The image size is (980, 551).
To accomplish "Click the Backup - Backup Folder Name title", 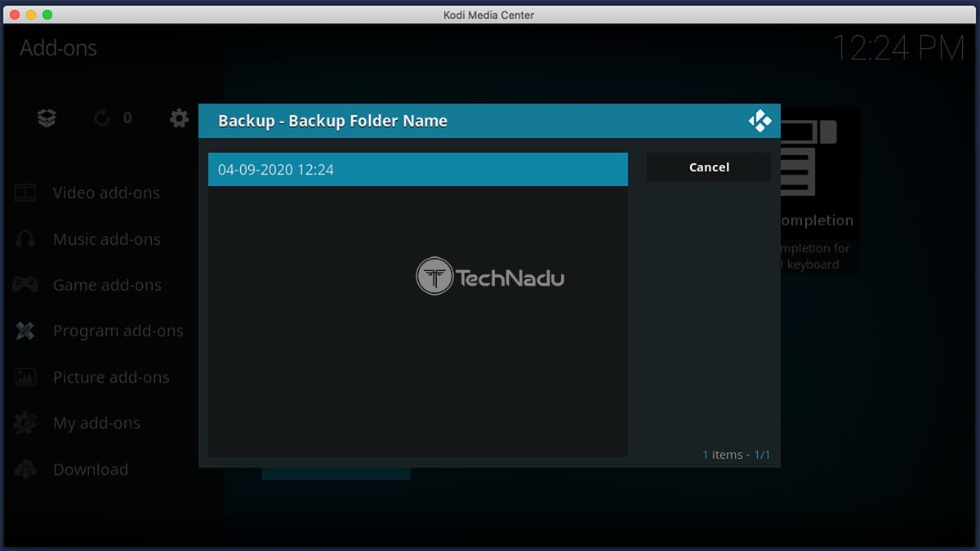I will 332,121.
